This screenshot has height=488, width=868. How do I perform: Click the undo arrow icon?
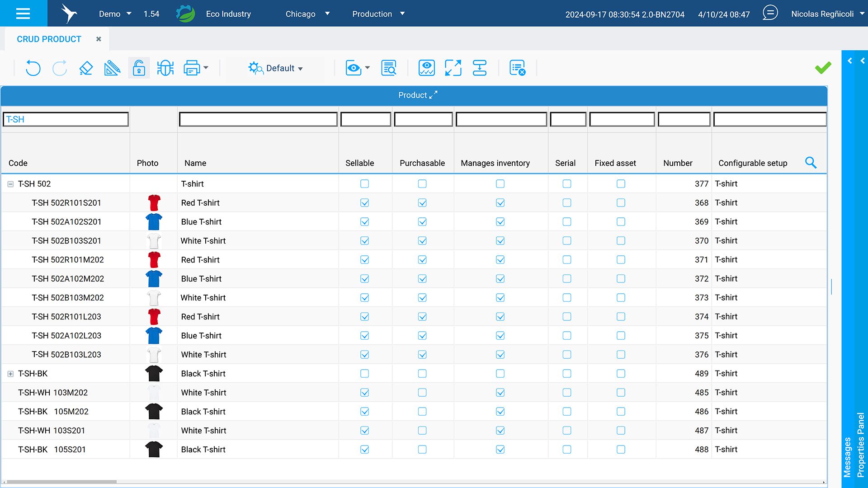click(33, 68)
